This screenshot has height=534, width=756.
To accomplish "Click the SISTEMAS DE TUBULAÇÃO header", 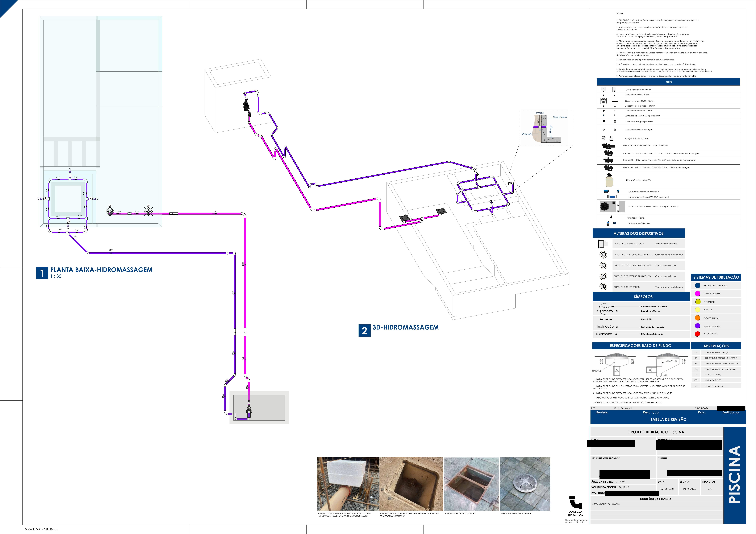I will coord(716,277).
